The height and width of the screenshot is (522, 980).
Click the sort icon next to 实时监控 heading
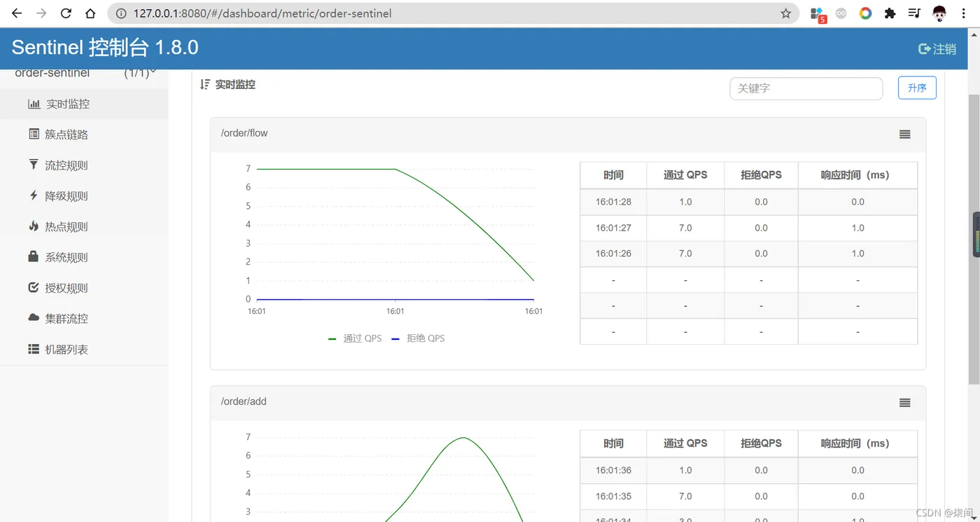click(204, 84)
